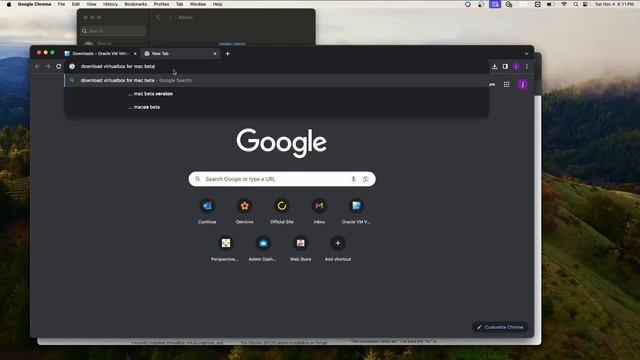
Task: Open Spotlight search in the menu bar
Action: [x=576, y=4]
